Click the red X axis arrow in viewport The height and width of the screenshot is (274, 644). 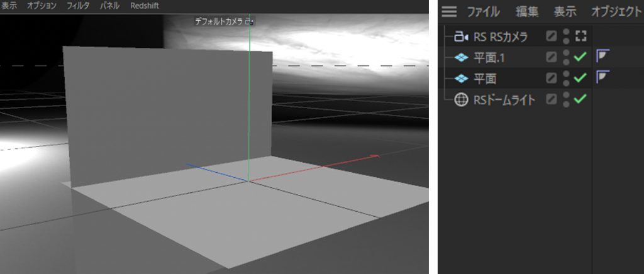pyautogui.click(x=374, y=156)
